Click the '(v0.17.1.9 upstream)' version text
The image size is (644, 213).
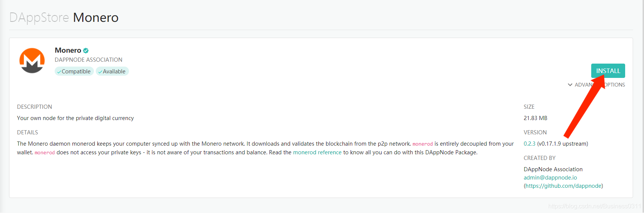[563, 144]
